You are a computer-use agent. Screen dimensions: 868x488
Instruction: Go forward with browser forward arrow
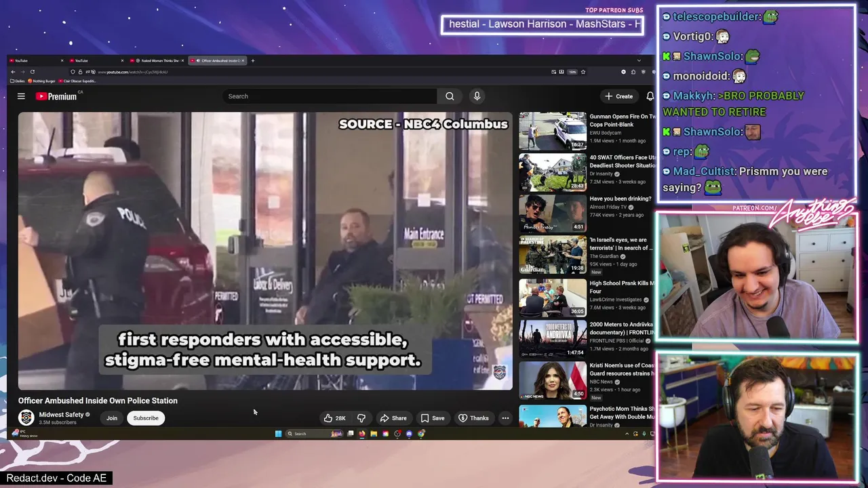coord(23,72)
